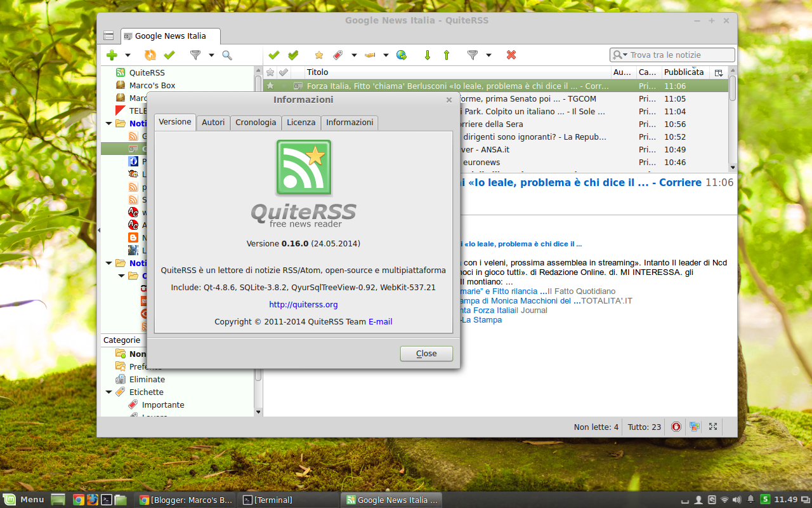Click the globe open in browser icon
Viewport: 812px width, 508px height.
point(402,55)
